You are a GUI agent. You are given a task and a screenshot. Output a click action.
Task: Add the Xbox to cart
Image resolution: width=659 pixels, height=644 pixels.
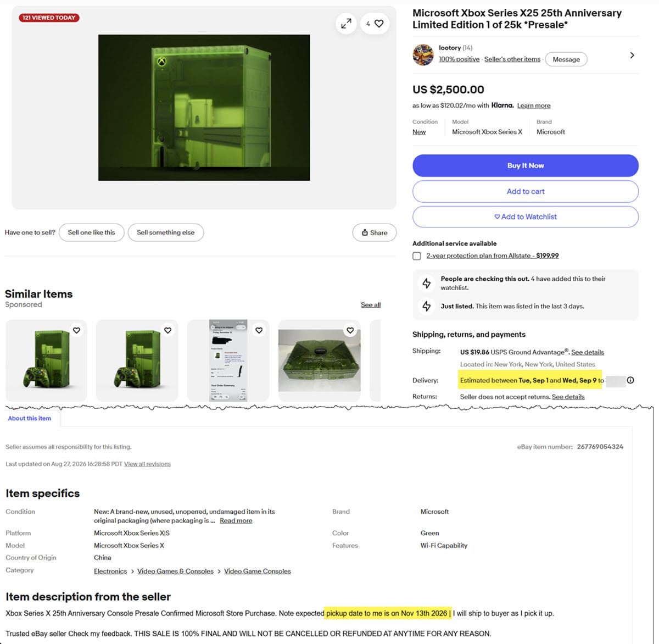click(526, 191)
